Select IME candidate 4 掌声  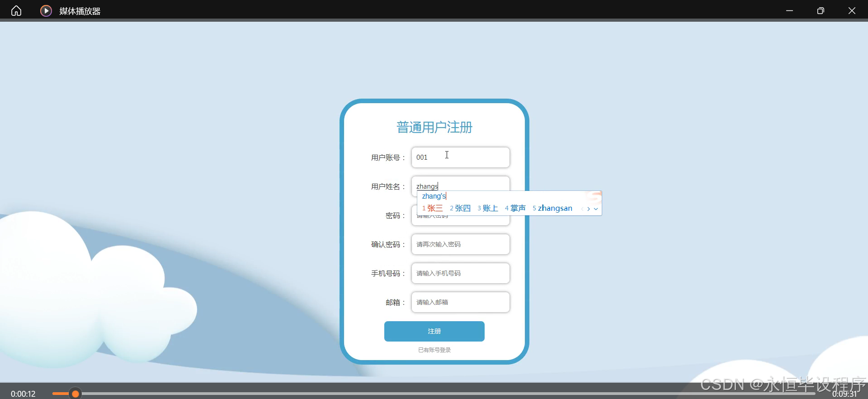tap(515, 208)
